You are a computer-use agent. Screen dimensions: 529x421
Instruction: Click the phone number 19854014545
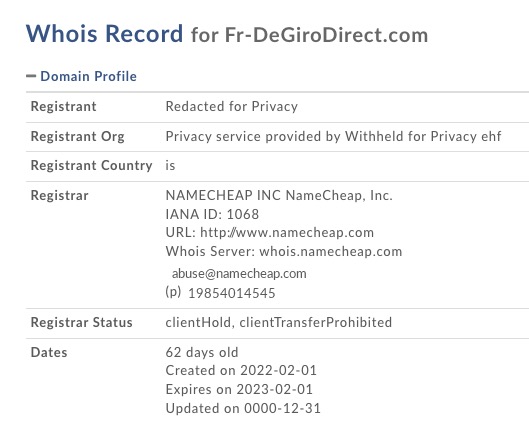point(232,293)
